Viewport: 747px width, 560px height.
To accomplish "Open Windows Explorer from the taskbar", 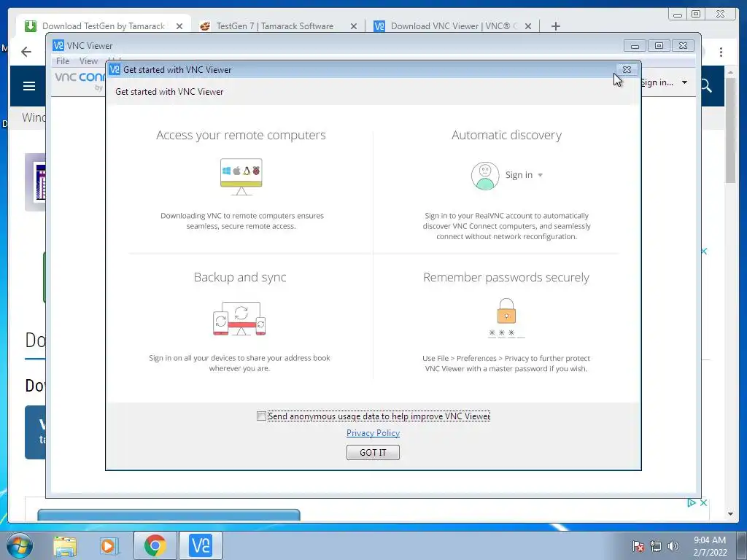I will point(65,545).
